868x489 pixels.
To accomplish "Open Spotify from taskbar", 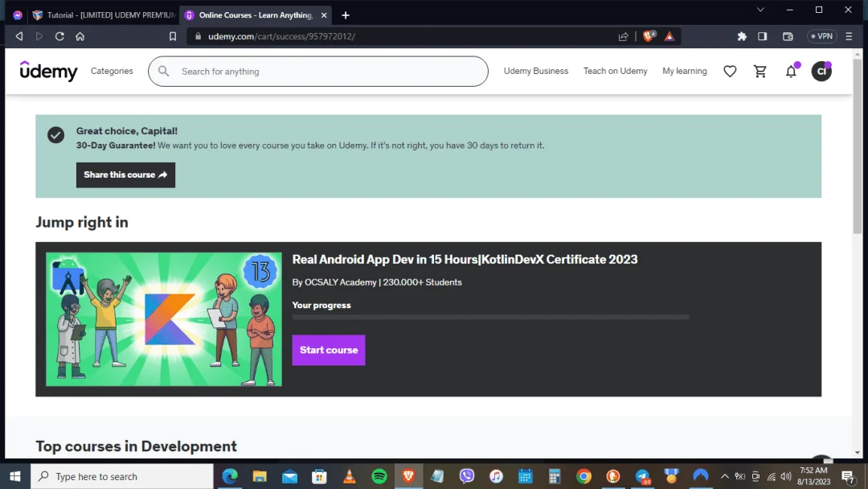I will click(379, 476).
